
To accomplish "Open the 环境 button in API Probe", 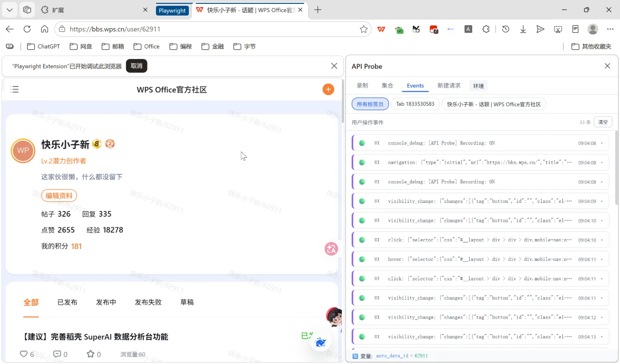I will pyautogui.click(x=478, y=86).
